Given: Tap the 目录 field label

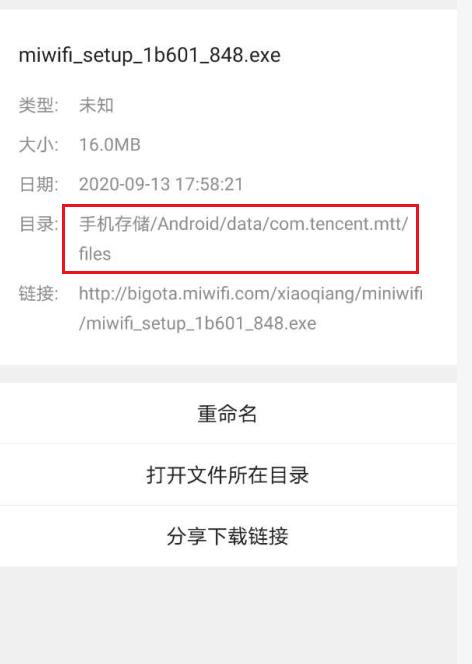Looking at the screenshot, I should pyautogui.click(x=39, y=224).
